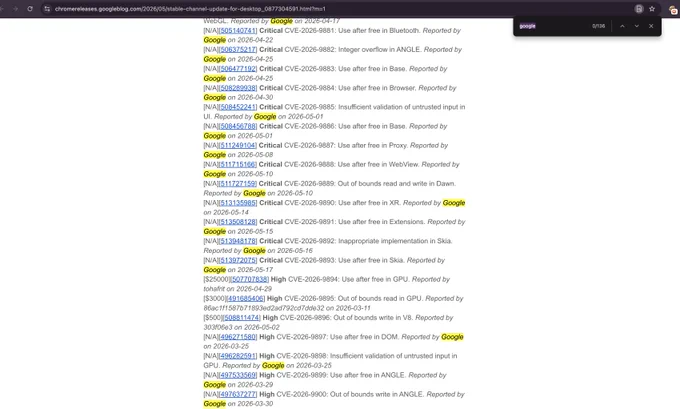Click highlighted 'Google' before 'on 2026-05-16'

click(254, 251)
